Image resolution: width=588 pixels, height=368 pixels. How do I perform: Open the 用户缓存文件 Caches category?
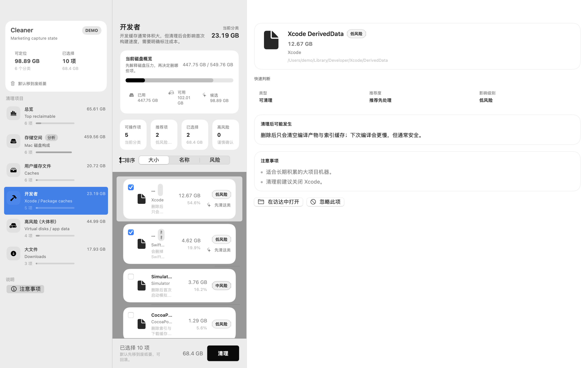[56, 173]
